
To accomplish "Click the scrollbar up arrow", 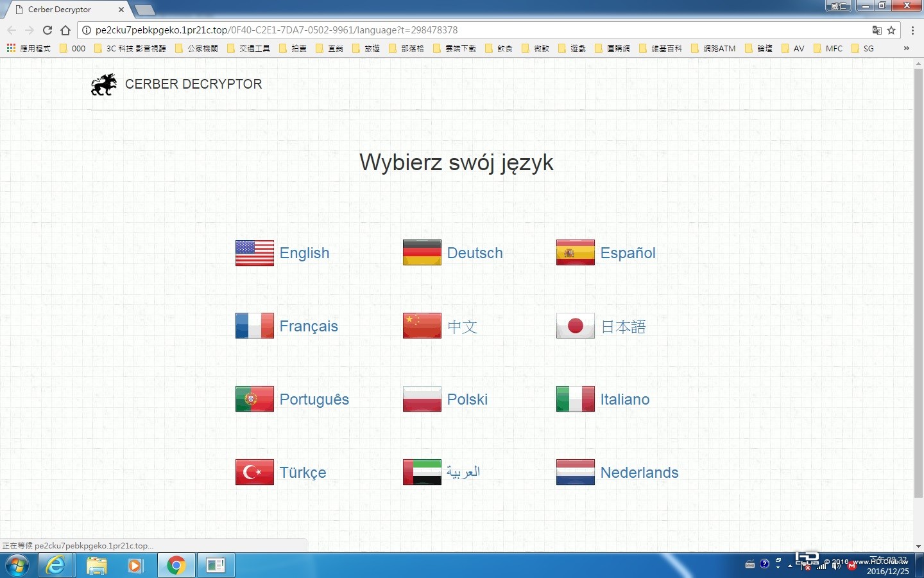I will tap(918, 63).
